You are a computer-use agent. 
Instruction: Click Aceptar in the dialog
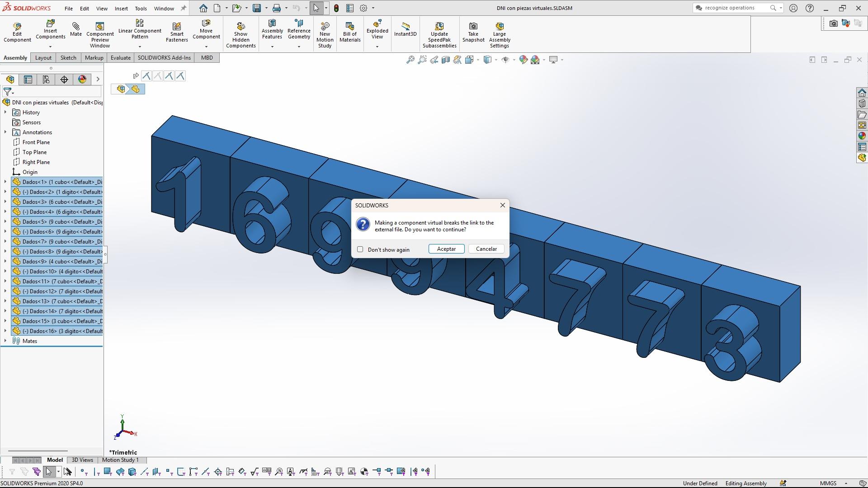pyautogui.click(x=446, y=249)
